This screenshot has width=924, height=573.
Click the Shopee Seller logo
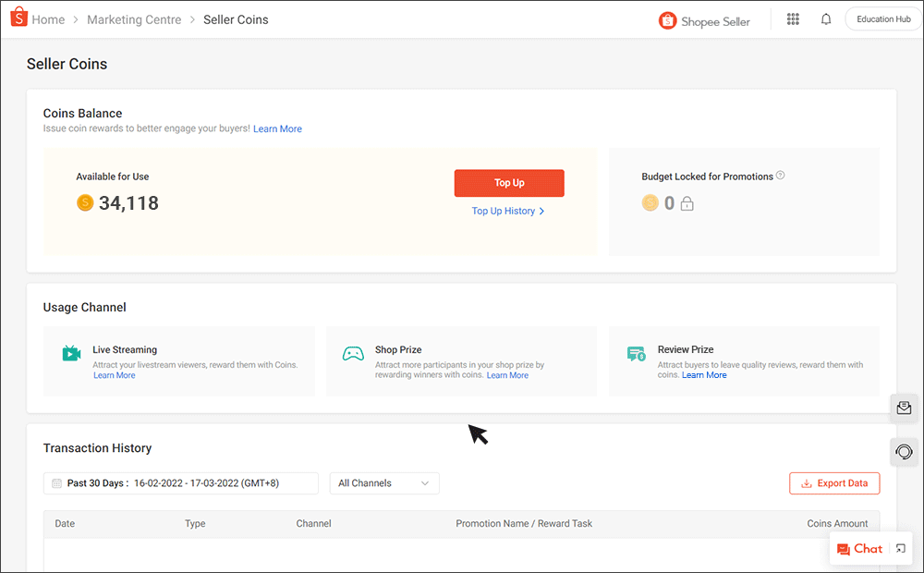tap(703, 21)
